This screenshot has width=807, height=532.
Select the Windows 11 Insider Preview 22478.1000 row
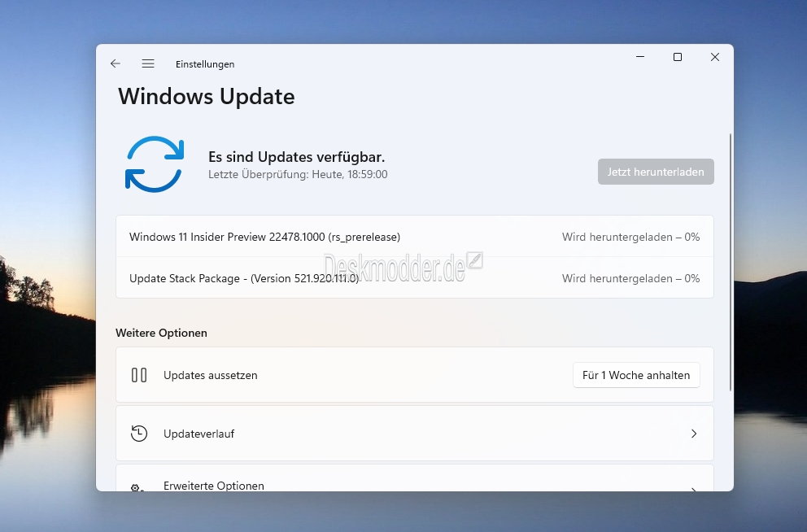pos(415,237)
